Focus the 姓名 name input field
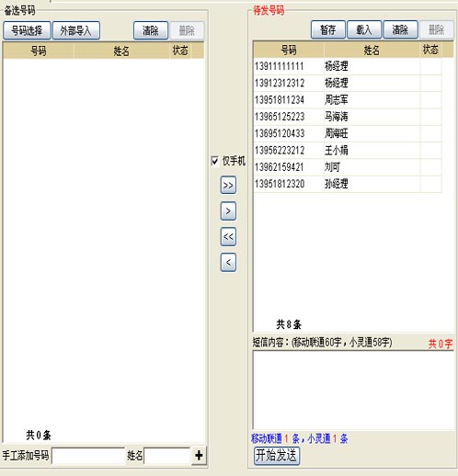 tap(167, 456)
